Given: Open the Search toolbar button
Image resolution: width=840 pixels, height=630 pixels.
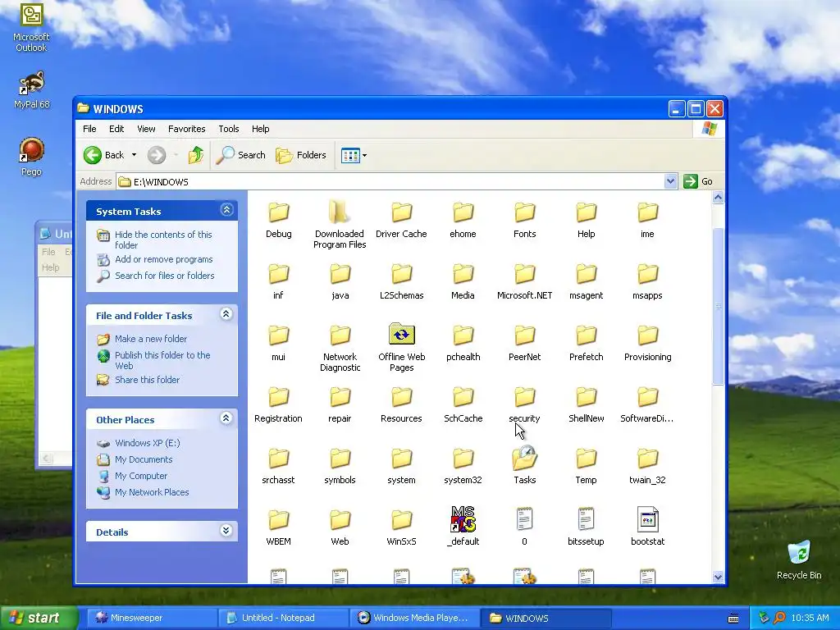Looking at the screenshot, I should point(240,155).
